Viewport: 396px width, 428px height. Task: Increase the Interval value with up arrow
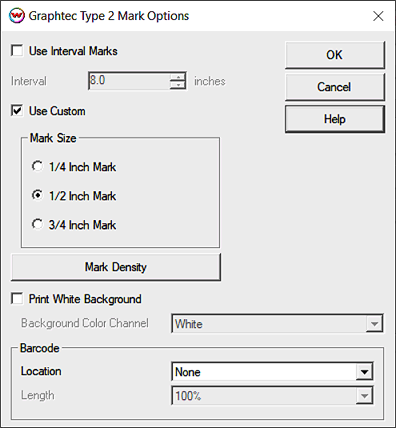(178, 77)
